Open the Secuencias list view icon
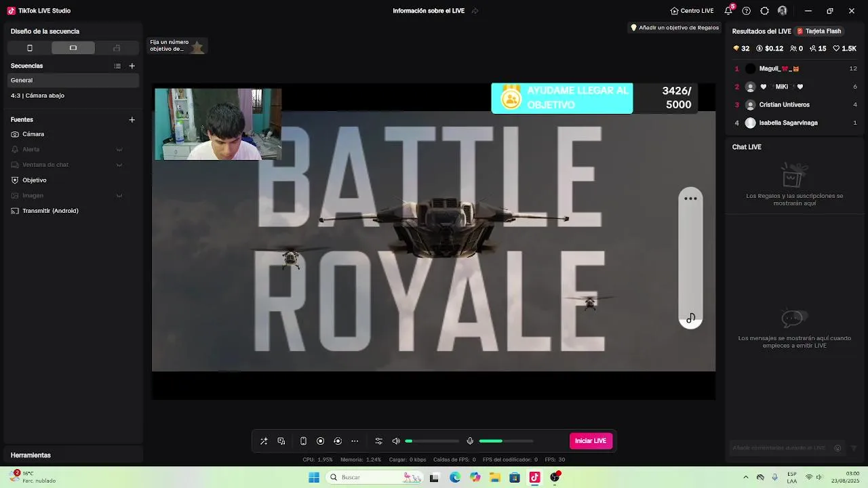Image resolution: width=868 pixels, height=488 pixels. point(117,66)
